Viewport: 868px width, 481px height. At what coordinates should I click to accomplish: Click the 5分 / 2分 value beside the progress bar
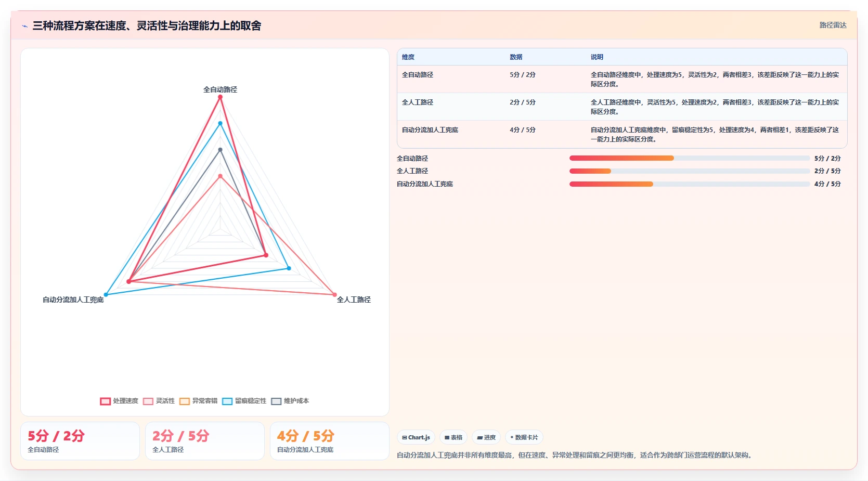827,158
